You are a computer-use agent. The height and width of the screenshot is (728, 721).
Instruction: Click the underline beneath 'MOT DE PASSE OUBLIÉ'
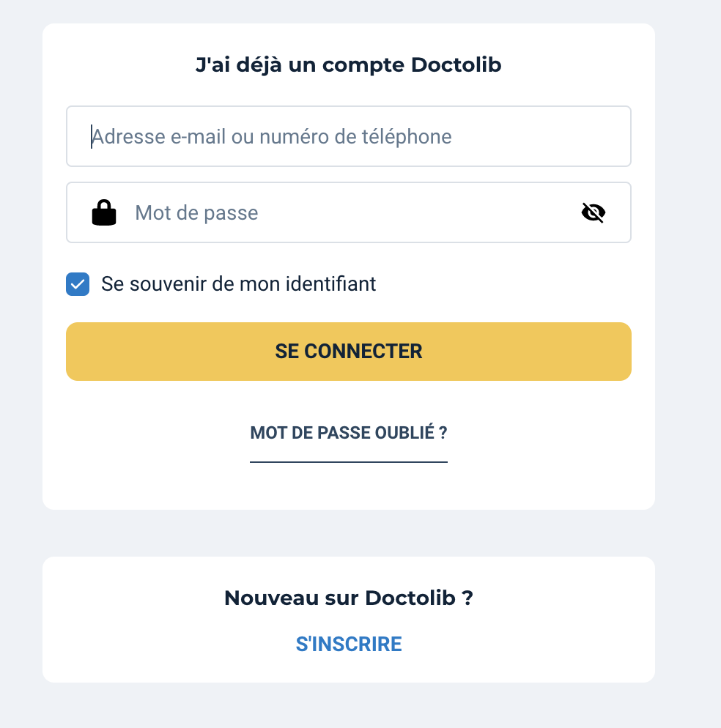349,462
